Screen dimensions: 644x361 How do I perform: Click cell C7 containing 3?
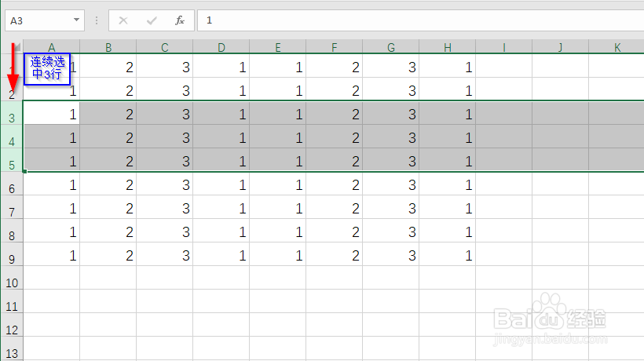[165, 207]
